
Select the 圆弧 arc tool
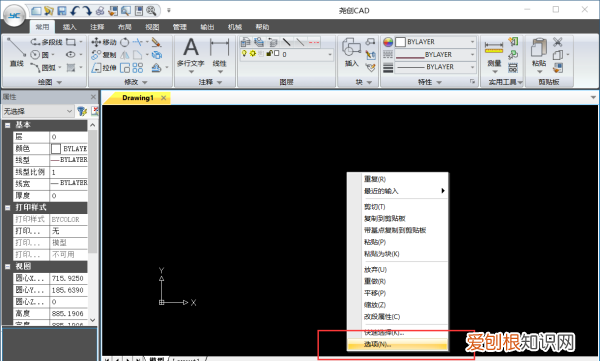tap(43, 68)
